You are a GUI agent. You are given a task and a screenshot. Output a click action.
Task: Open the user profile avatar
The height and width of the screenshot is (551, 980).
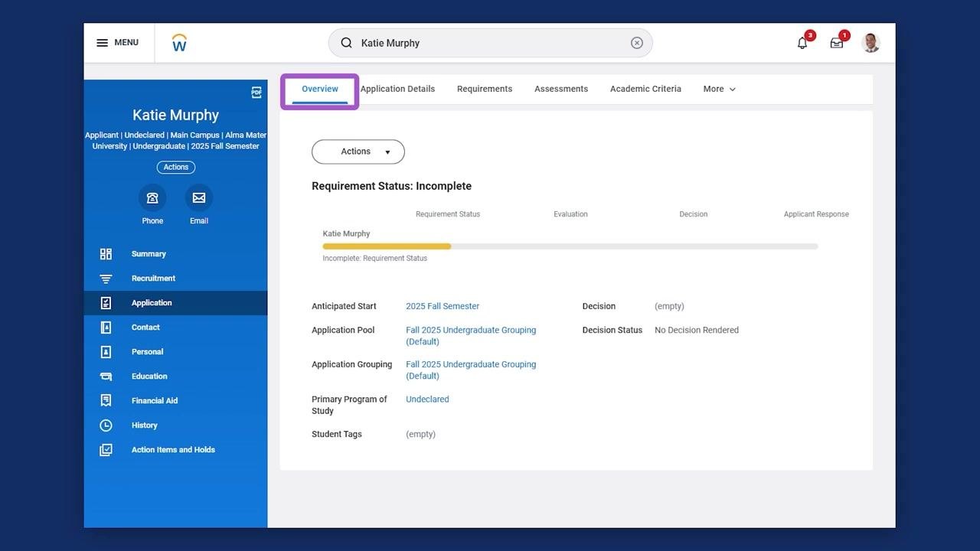[871, 43]
